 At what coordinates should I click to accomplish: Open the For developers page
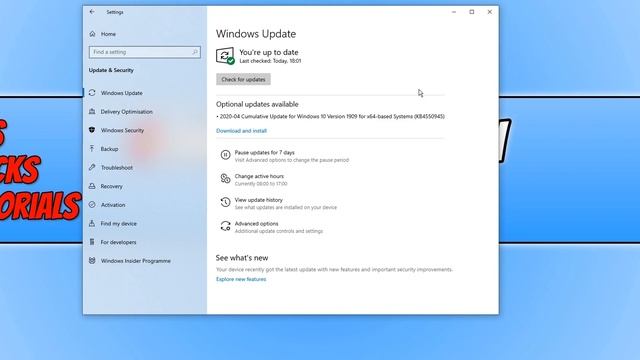(118, 242)
